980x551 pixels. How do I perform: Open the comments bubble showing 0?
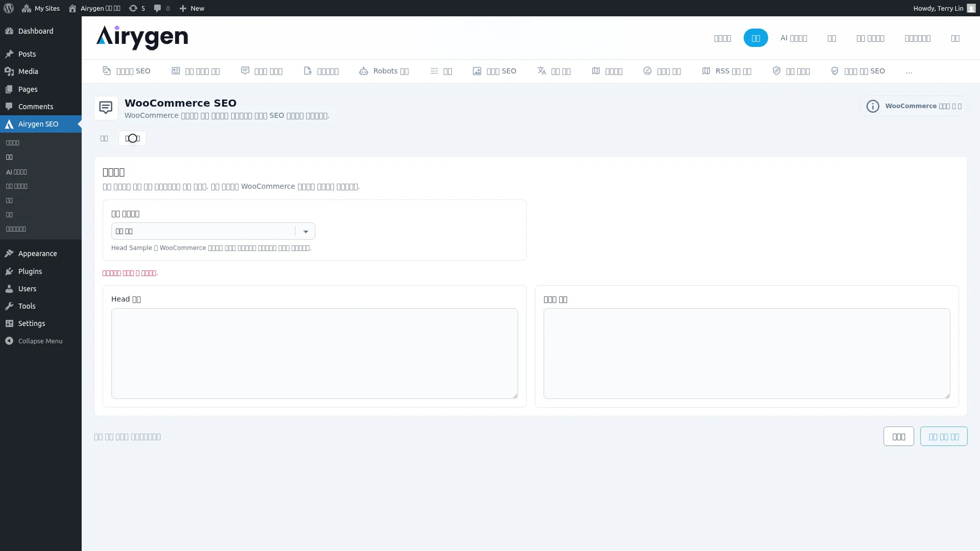click(x=162, y=8)
